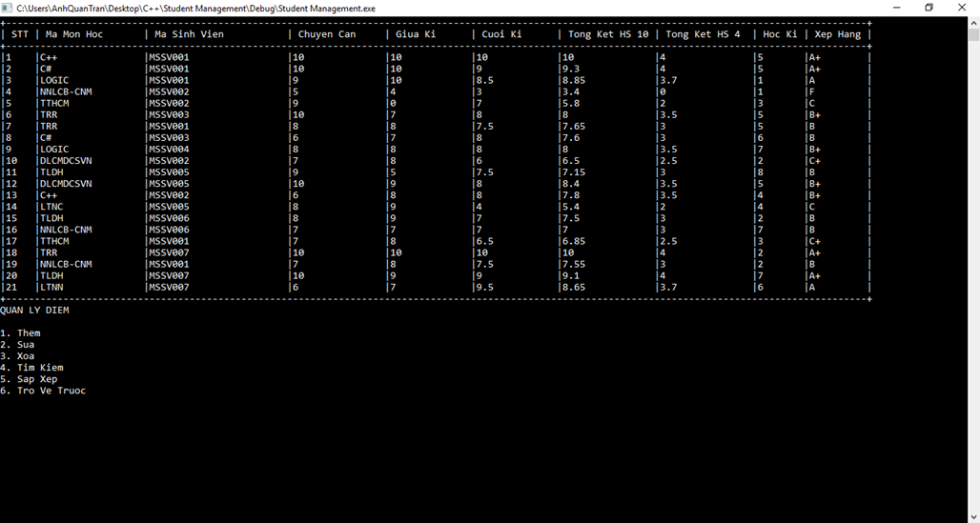980x523 pixels.
Task: Select "4. Tim Kiem" search option
Action: pyautogui.click(x=31, y=368)
